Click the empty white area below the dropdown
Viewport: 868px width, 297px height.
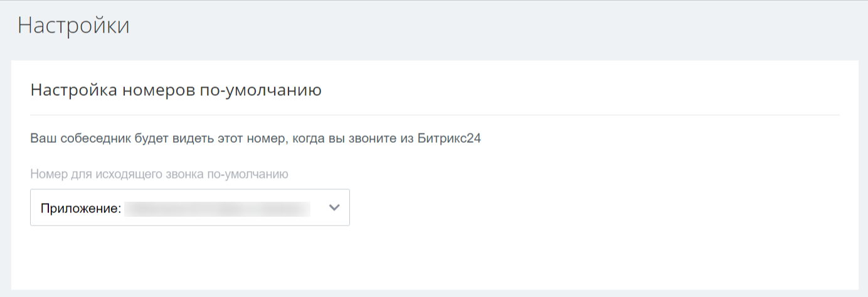click(x=435, y=258)
